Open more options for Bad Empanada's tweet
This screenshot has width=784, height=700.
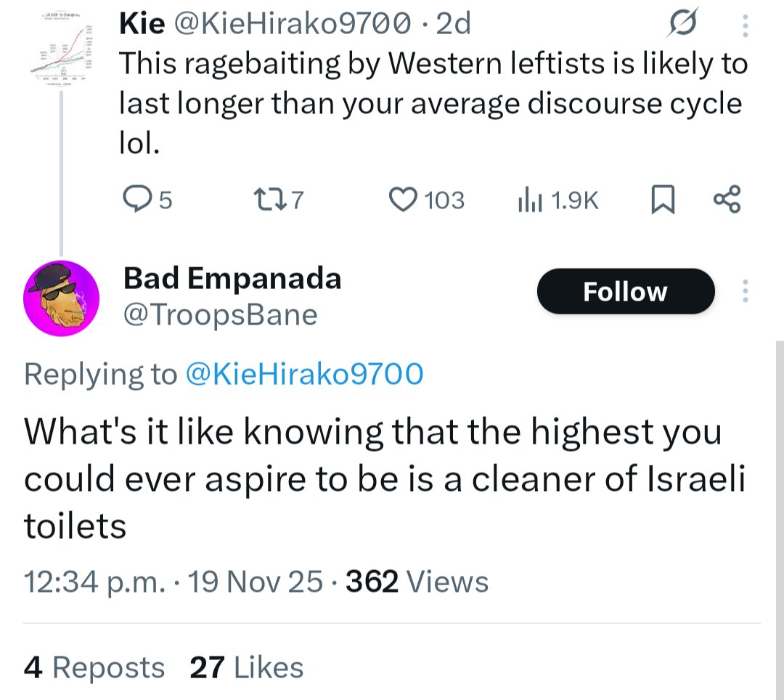coord(744,291)
